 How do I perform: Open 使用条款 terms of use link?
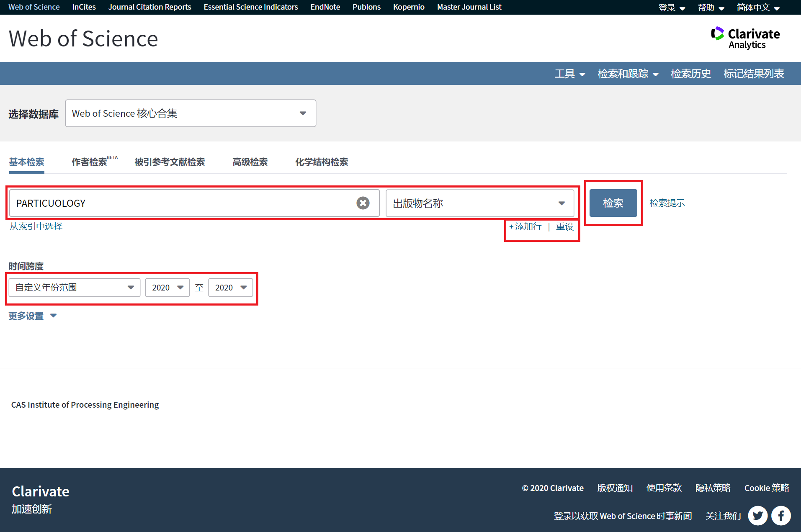coord(664,488)
